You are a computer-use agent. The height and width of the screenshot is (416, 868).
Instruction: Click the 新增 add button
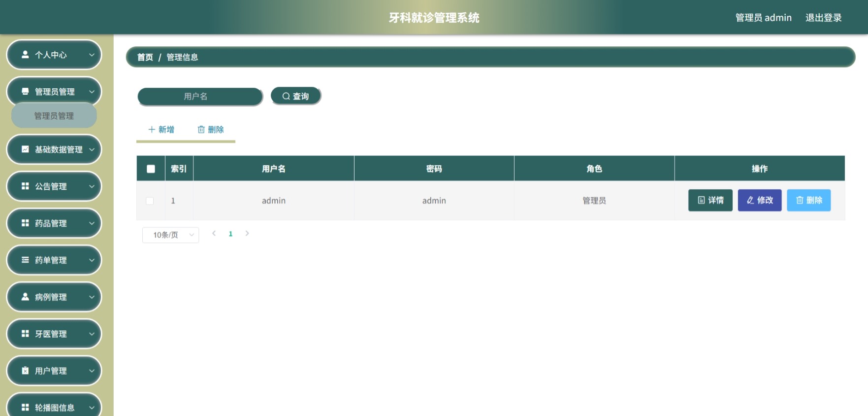[161, 130]
